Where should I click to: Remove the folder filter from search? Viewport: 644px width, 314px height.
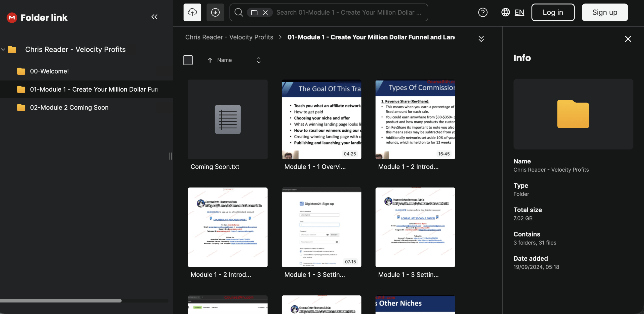coord(265,13)
